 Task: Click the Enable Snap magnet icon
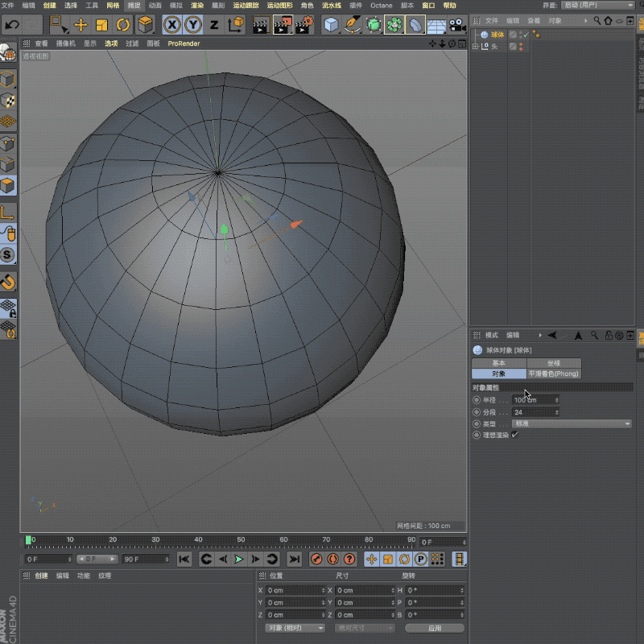click(x=8, y=282)
